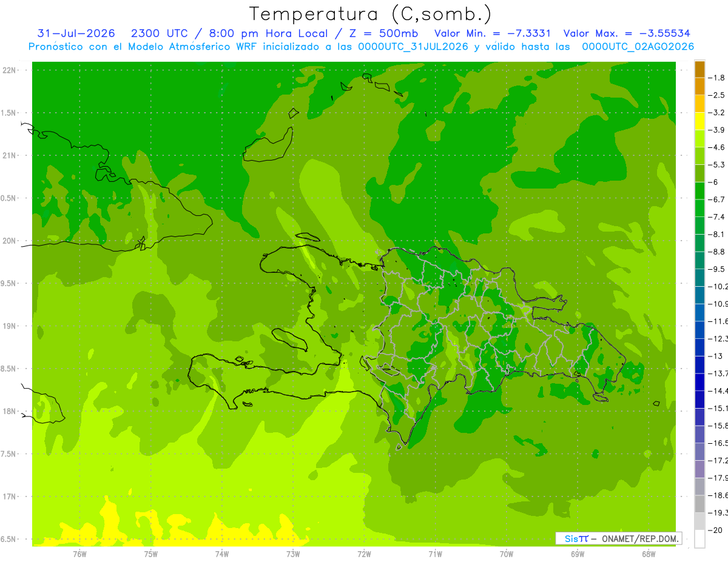This screenshot has height=562, width=728.
Task: Click 'Valor Min. = -7.3331' text
Action: pyautogui.click(x=493, y=33)
